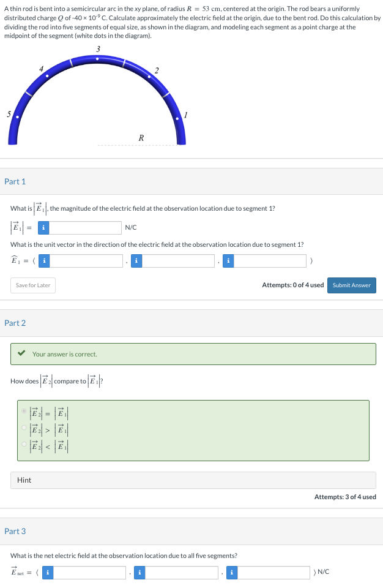Expand the Hint section
Screen dimensions: 383x588
[x=24, y=480]
